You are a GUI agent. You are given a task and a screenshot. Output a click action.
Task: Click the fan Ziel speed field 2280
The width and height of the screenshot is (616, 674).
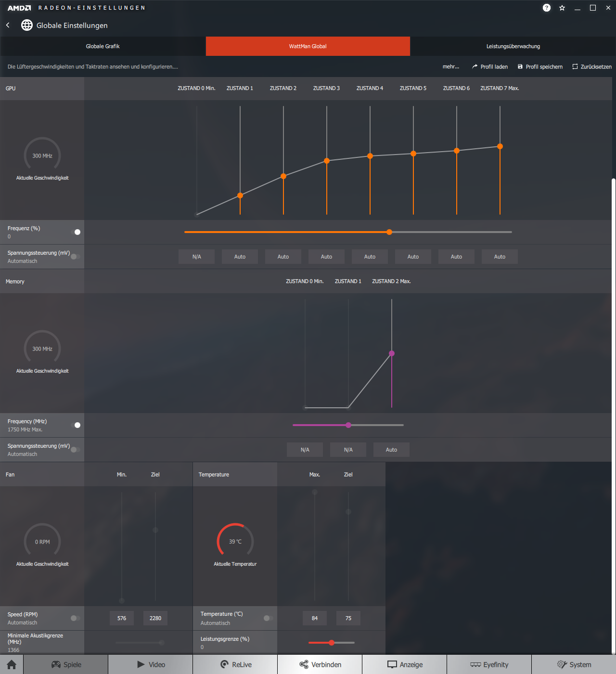tap(155, 618)
